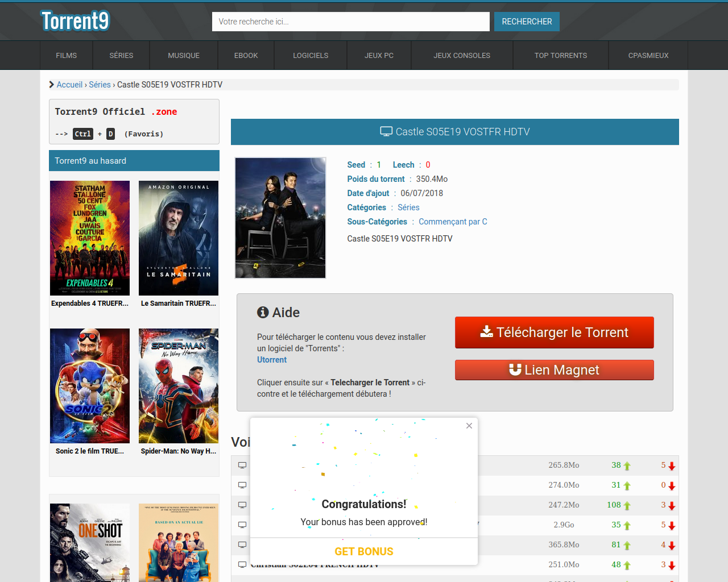Image resolution: width=728 pixels, height=582 pixels.
Task: Click monitor icon in 2.9Go row
Action: [242, 525]
